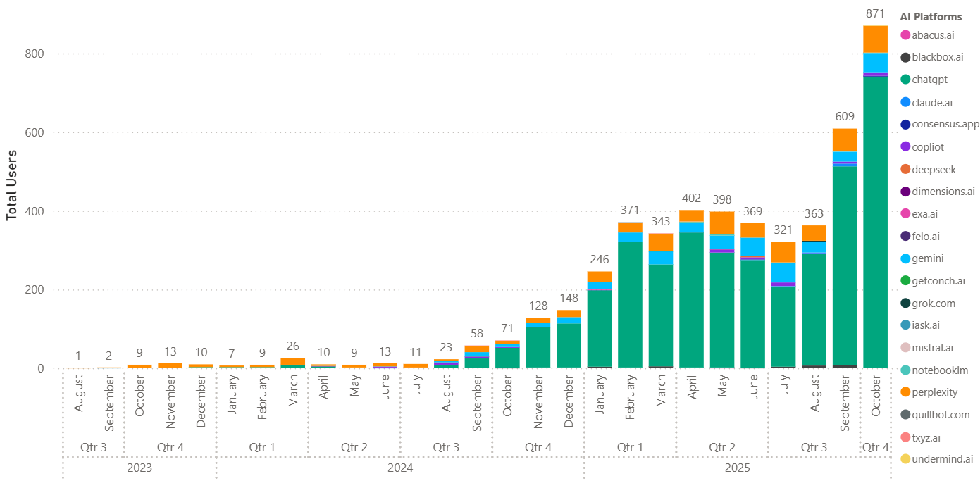
Task: Click green segment of 343 March bar
Action: (x=661, y=315)
